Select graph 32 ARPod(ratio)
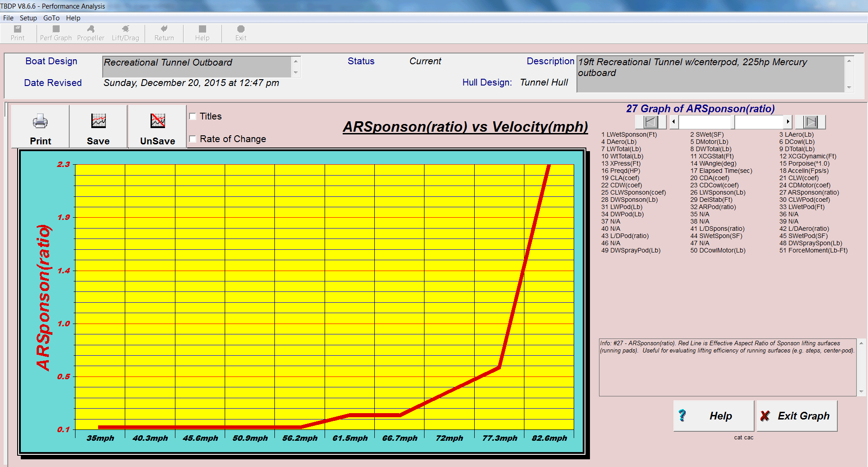The image size is (868, 467). click(713, 207)
